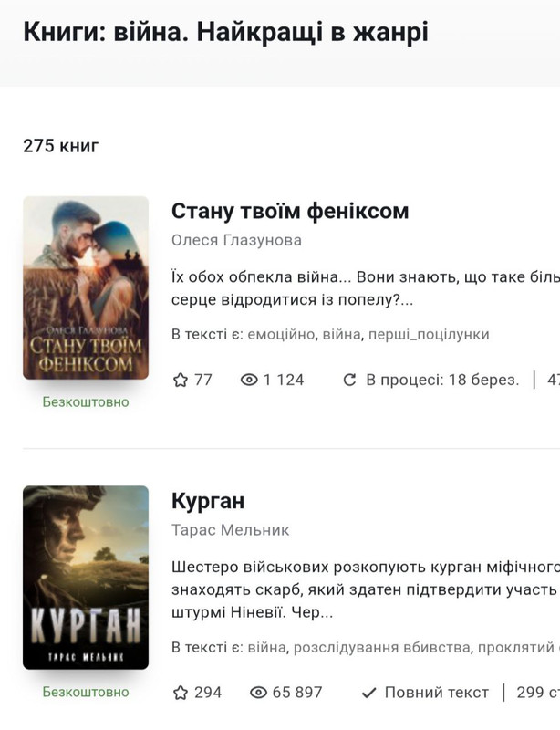Open the Курган title link

(x=208, y=501)
